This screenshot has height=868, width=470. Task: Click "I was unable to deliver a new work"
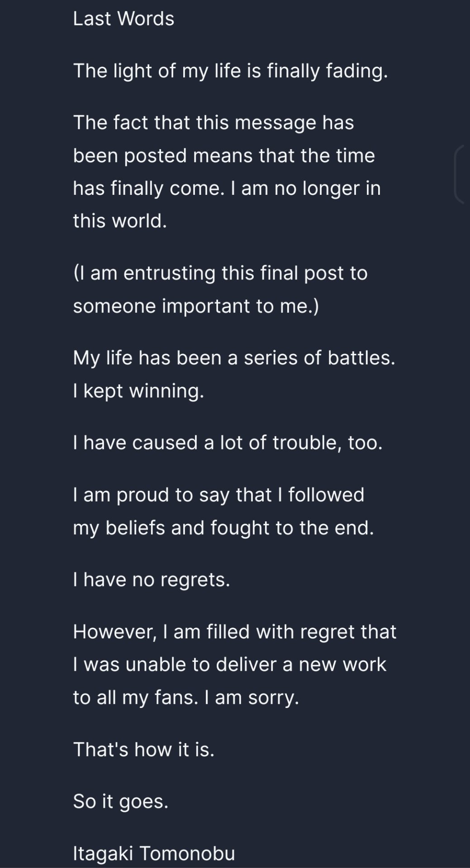[x=230, y=665]
